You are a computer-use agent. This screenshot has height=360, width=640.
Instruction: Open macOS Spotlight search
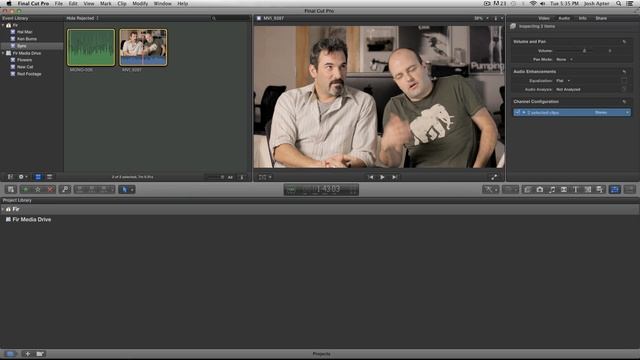point(619,3)
